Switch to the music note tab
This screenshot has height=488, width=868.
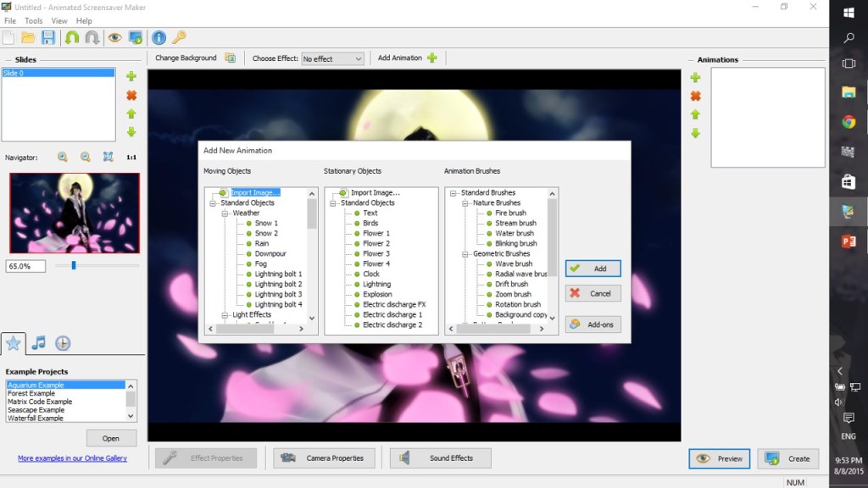coord(38,343)
